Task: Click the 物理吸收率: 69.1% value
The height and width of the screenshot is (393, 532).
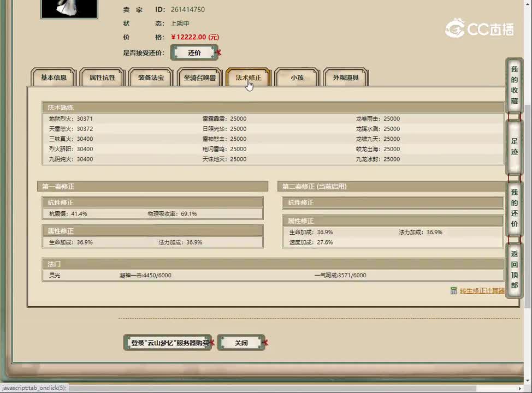Action: point(172,213)
